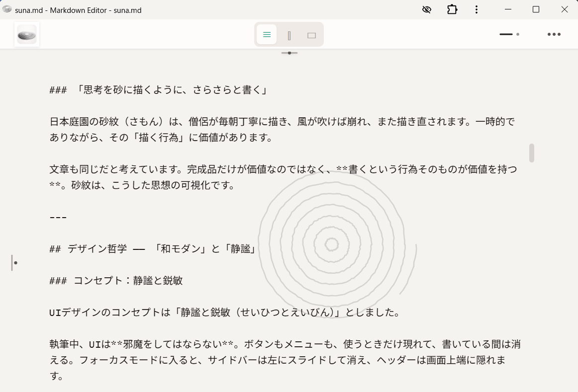Click the concentric sand ripple circle graphic

click(332, 244)
